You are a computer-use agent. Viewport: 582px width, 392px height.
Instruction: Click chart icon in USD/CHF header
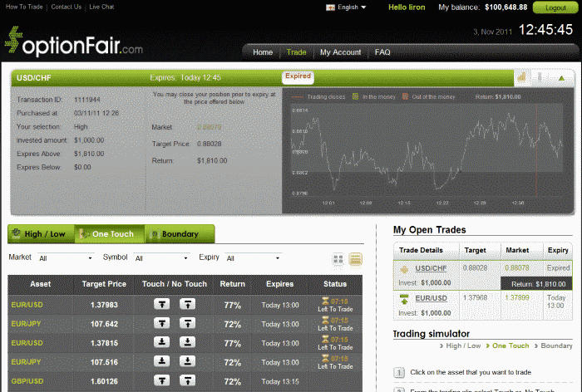522,77
